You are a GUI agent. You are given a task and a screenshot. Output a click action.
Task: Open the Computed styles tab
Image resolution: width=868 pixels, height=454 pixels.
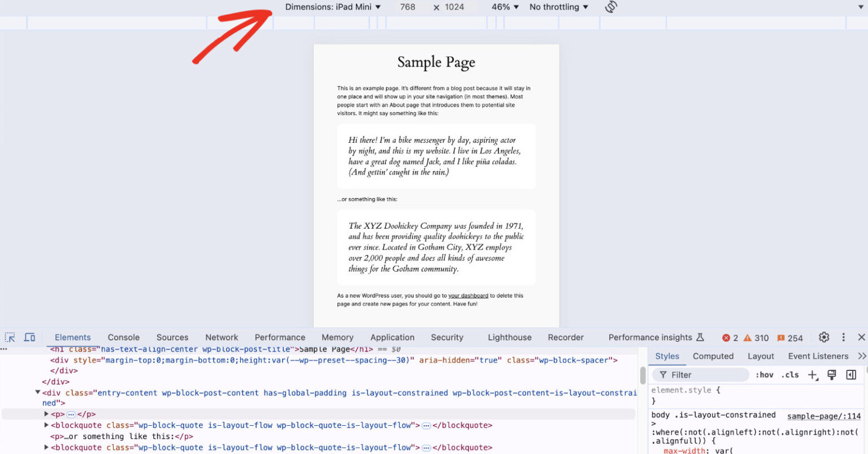pyautogui.click(x=713, y=356)
